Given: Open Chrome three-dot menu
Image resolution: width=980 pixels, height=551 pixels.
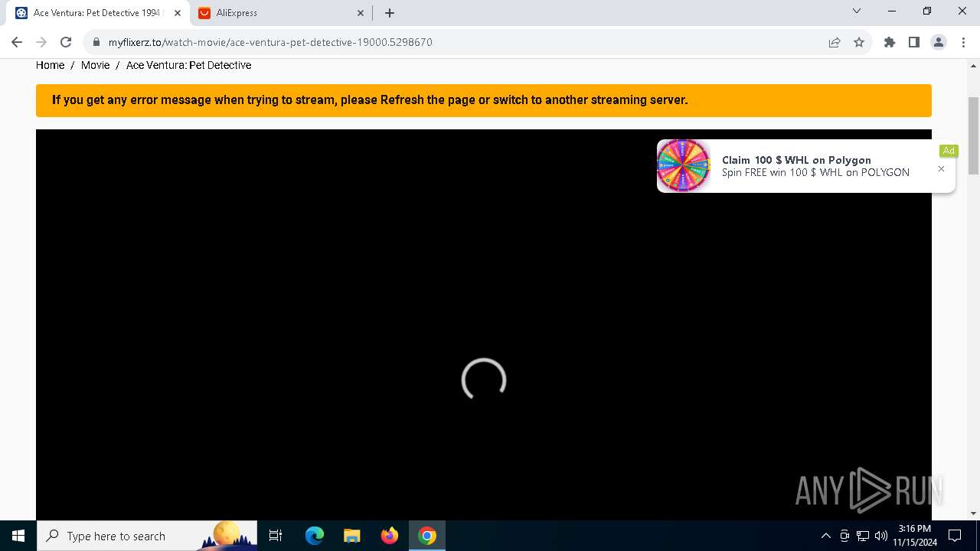Looking at the screenshot, I should click(963, 42).
